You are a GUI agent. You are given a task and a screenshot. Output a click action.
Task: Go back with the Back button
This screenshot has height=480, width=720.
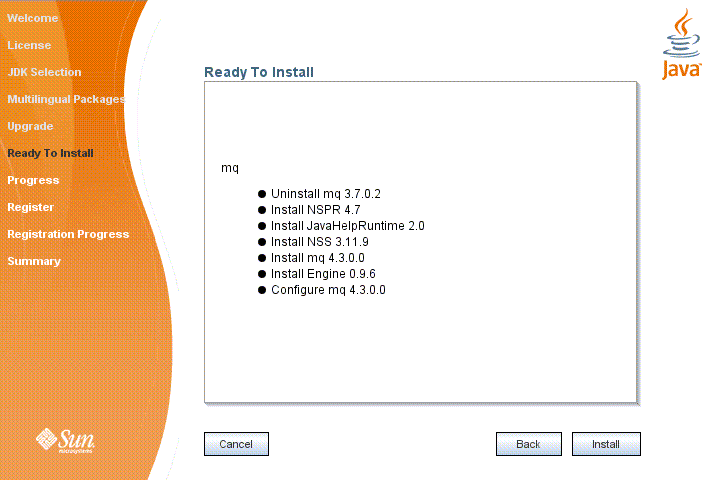529,444
